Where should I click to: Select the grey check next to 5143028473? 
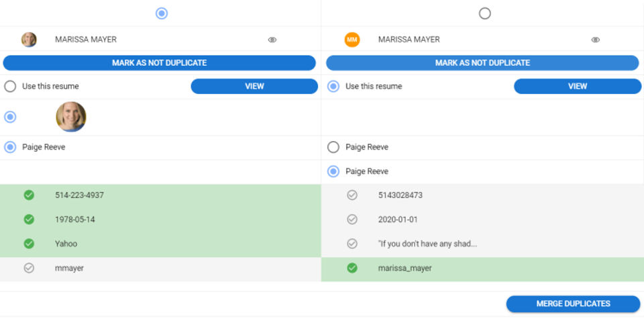click(x=352, y=195)
